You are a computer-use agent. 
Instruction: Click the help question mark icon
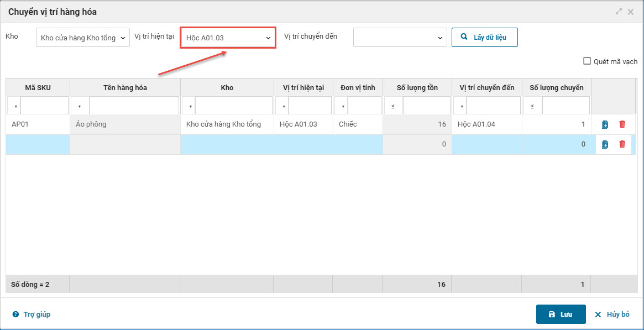pos(15,315)
